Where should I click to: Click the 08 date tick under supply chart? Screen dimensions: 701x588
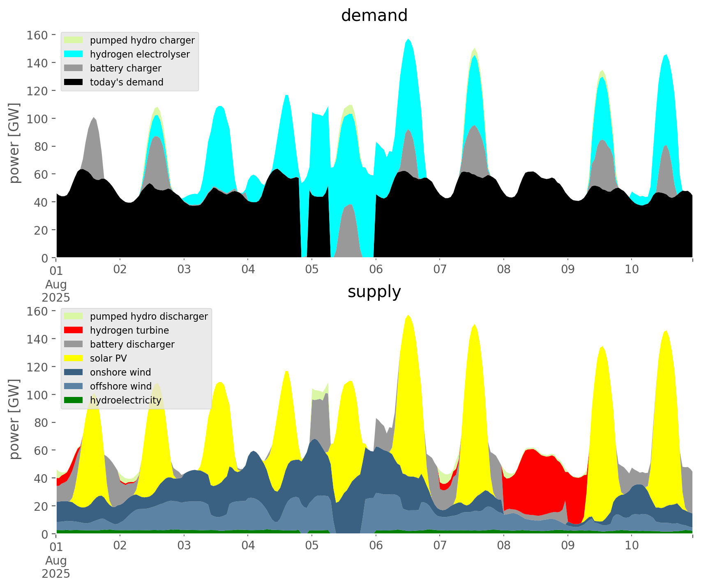504,546
